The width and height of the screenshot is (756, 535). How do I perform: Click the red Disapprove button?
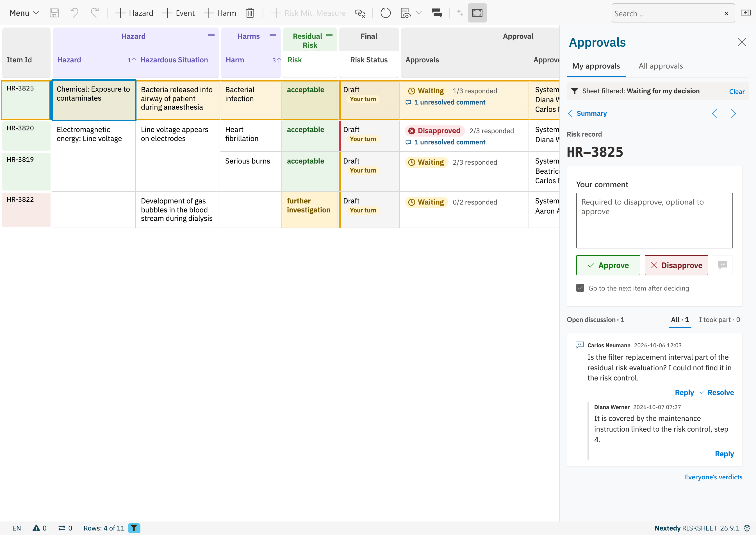[676, 265]
